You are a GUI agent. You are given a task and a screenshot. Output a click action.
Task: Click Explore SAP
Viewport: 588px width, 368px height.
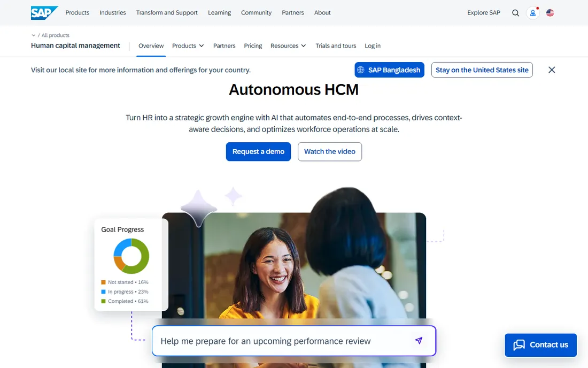point(483,12)
